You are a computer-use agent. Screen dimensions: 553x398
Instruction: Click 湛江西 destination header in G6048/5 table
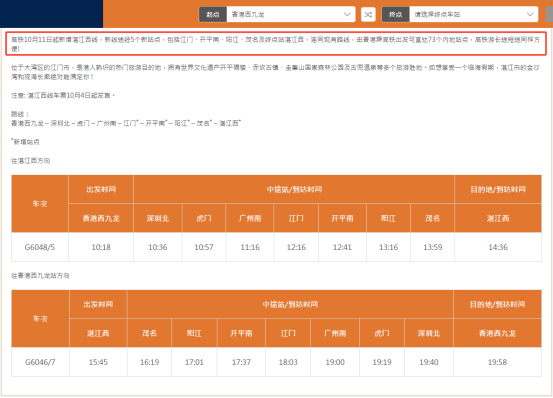tap(498, 218)
